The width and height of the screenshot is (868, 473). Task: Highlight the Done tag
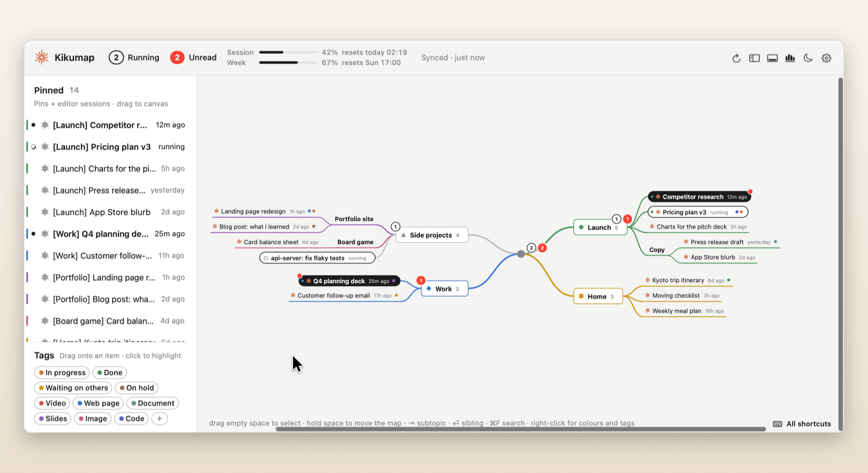click(109, 373)
